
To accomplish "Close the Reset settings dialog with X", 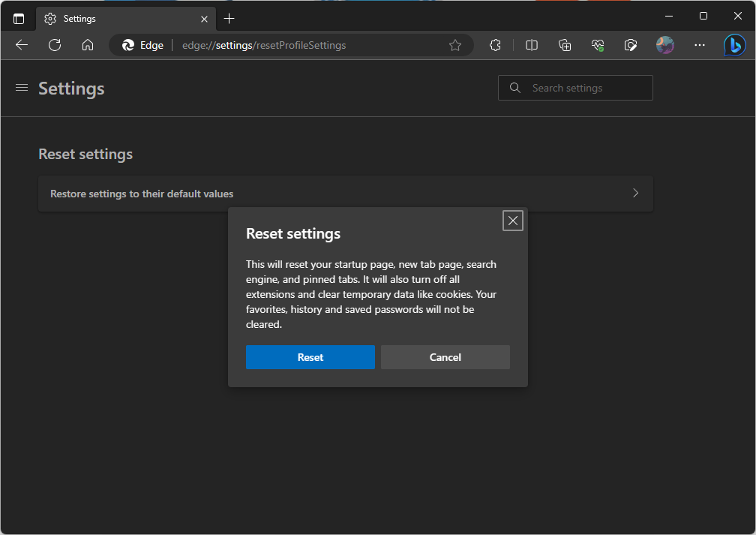I will [513, 221].
